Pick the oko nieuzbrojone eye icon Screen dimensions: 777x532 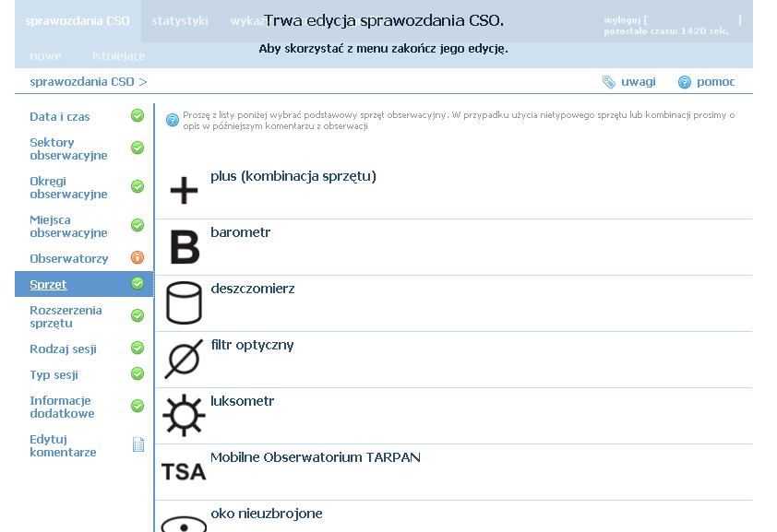point(184,524)
